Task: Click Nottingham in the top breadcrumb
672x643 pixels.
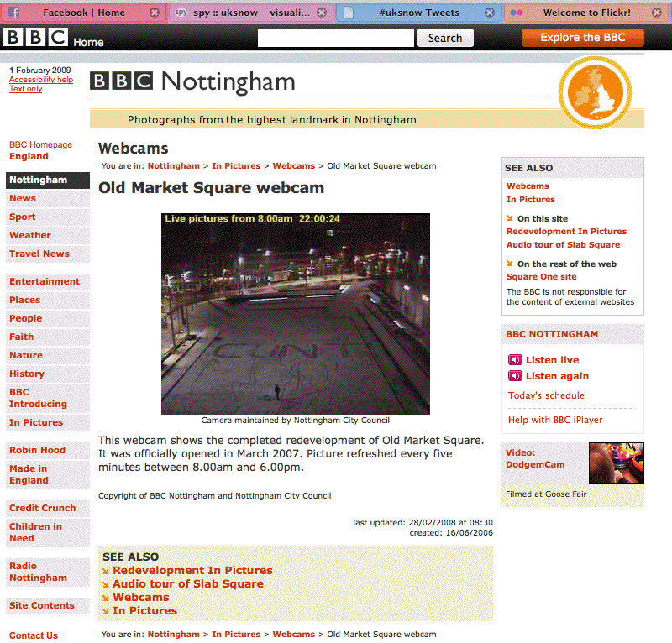Action: coord(174,165)
